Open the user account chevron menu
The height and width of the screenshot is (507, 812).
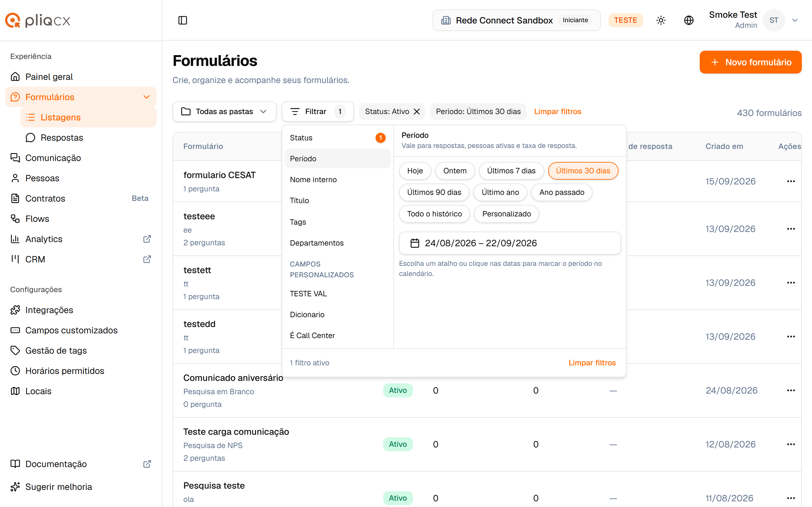[795, 20]
